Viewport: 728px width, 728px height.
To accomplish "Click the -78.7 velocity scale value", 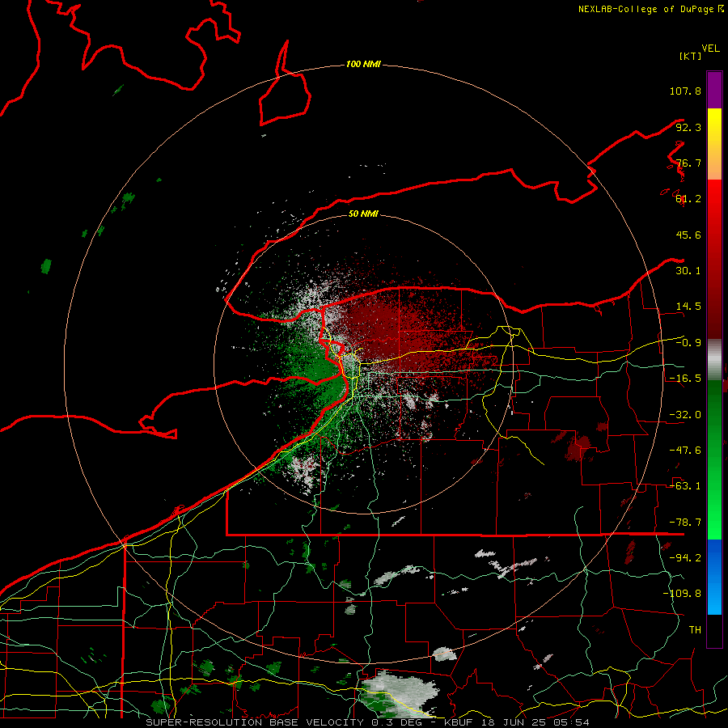I will 685,523.
